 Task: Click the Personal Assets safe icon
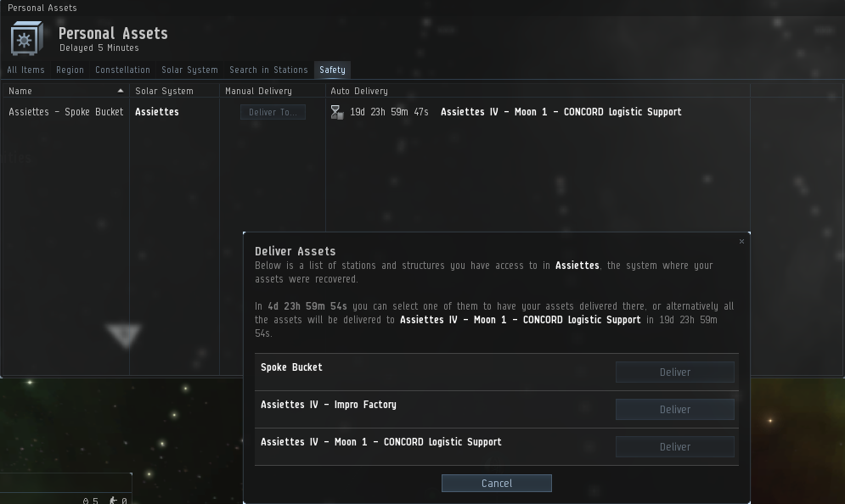pyautogui.click(x=27, y=38)
